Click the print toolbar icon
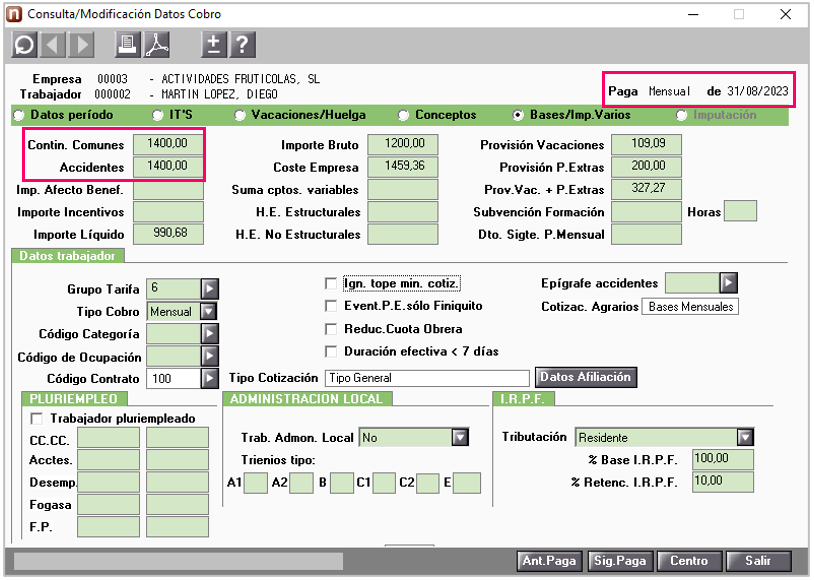 128,44
